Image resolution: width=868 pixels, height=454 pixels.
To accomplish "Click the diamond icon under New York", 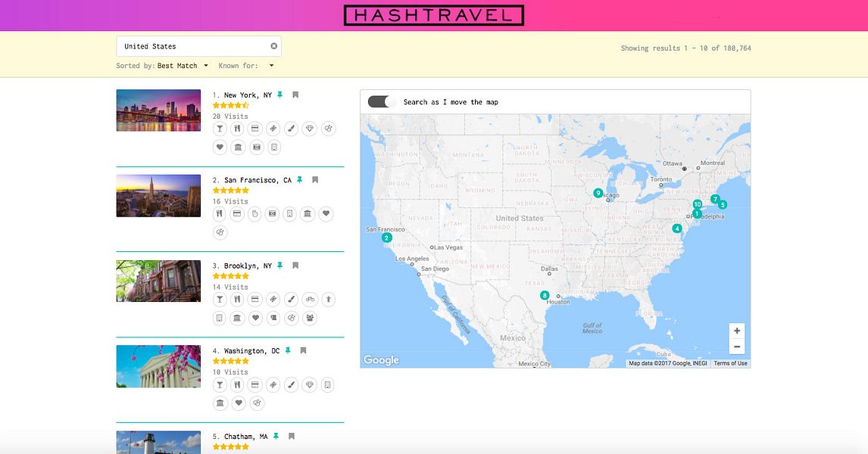I will pos(310,129).
